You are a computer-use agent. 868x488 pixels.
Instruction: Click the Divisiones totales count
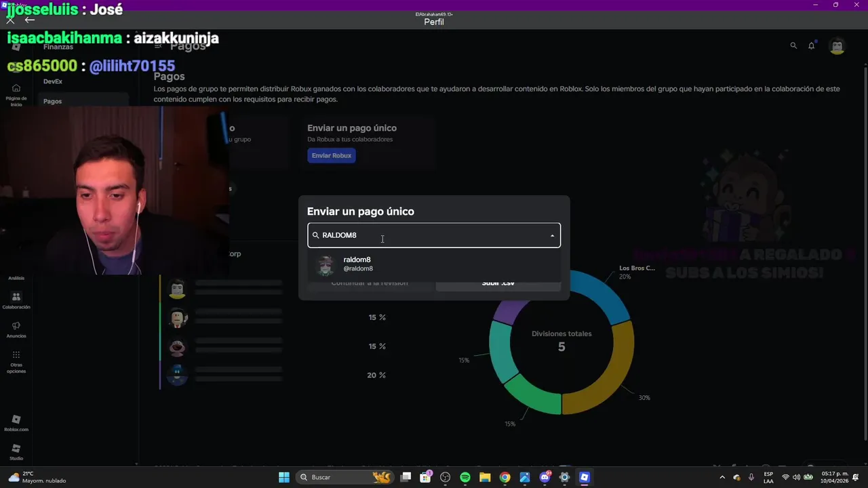(561, 347)
